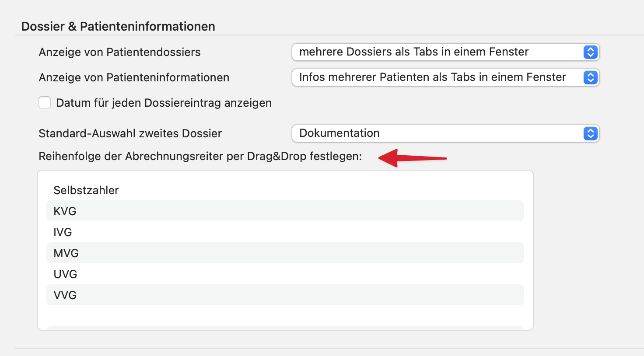
Task: Click the arrows icon on the Dokumentation selector
Action: (x=591, y=133)
